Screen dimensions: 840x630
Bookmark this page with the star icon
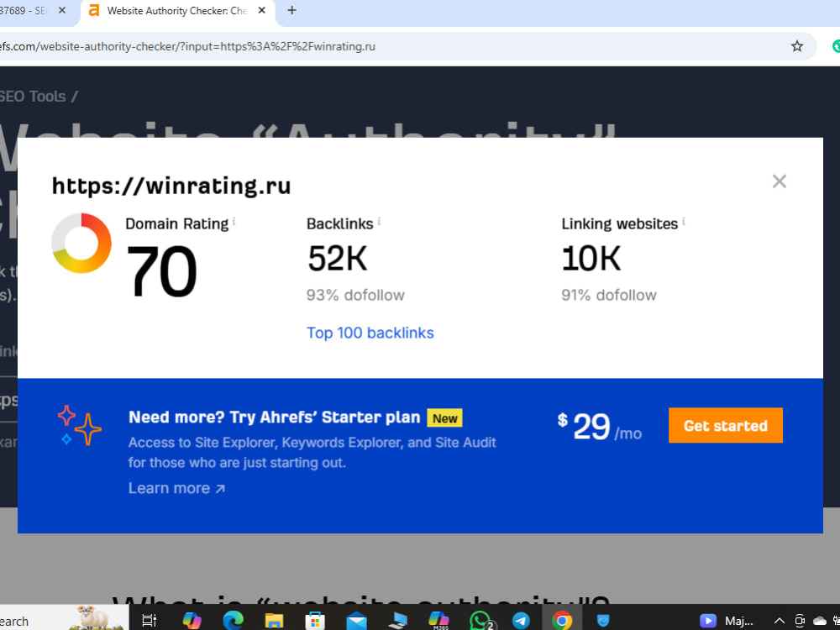tap(796, 46)
